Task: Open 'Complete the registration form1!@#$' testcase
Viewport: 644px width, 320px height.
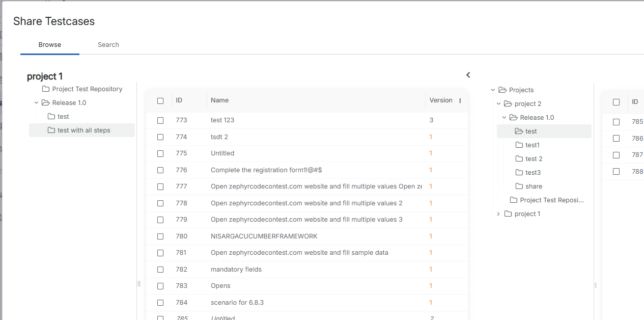Action: pyautogui.click(x=266, y=170)
